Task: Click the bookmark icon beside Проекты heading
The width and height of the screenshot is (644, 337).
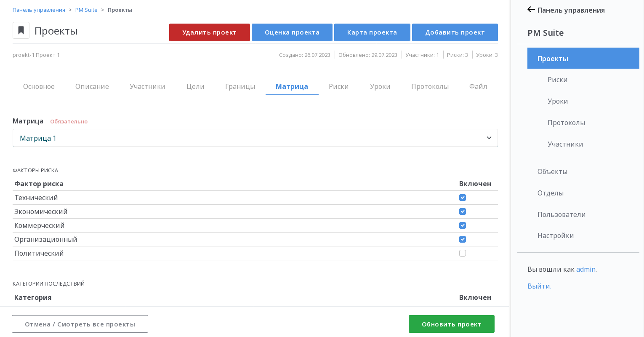Action: tap(21, 30)
